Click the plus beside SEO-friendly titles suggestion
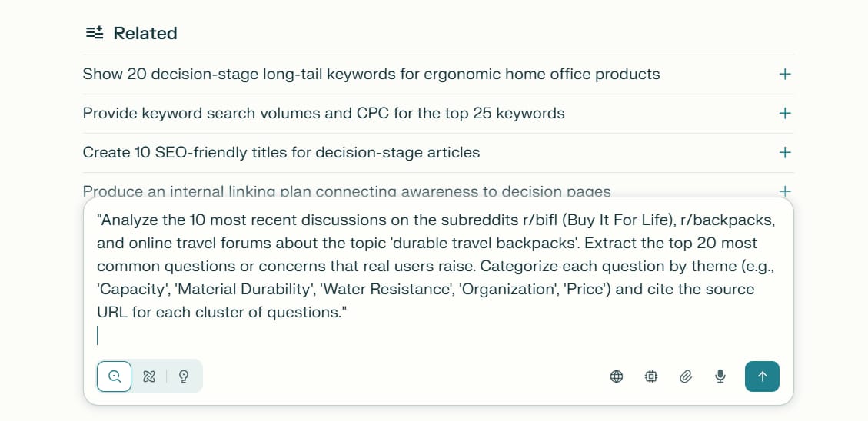Image resolution: width=868 pixels, height=421 pixels. point(784,153)
